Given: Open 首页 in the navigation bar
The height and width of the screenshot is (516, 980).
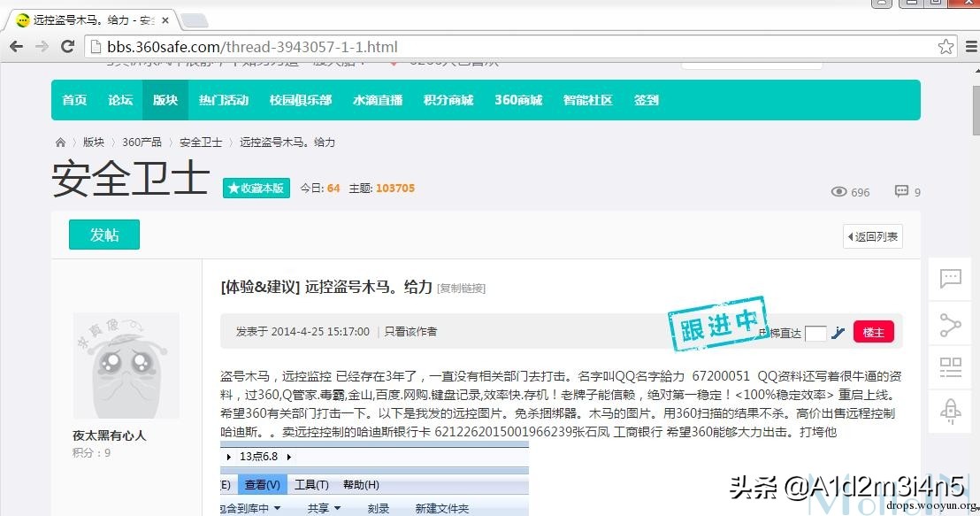Looking at the screenshot, I should pyautogui.click(x=74, y=100).
